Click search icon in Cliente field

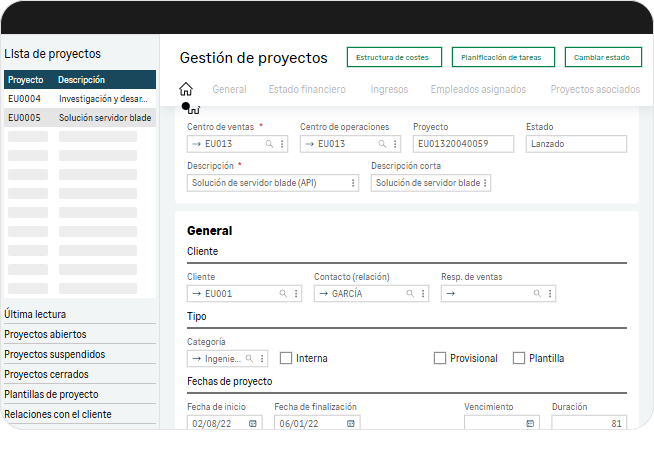pos(283,294)
